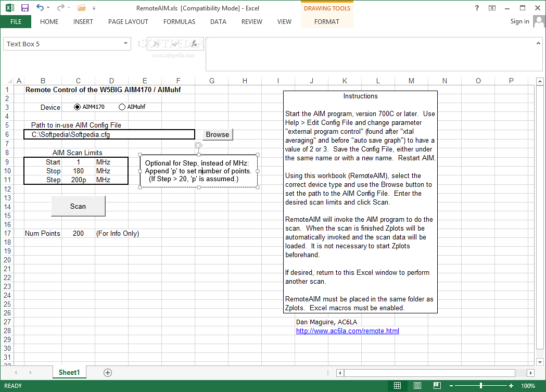Click the horizontal scrollbar right arrow

pyautogui.click(x=531, y=373)
